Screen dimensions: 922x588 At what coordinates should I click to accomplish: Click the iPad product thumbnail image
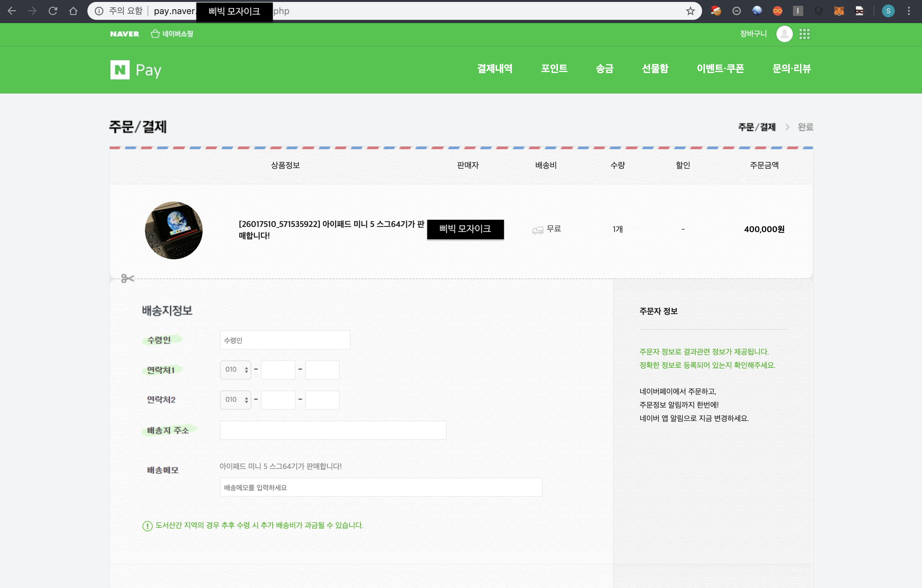click(x=174, y=230)
